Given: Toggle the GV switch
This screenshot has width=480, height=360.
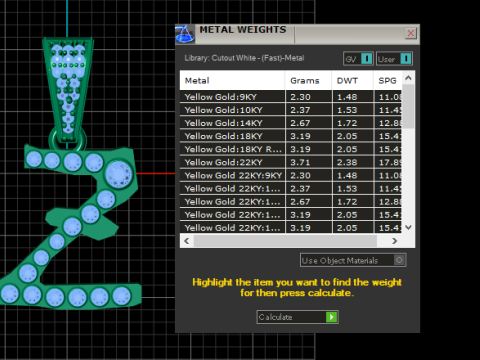Looking at the screenshot, I should [358, 59].
